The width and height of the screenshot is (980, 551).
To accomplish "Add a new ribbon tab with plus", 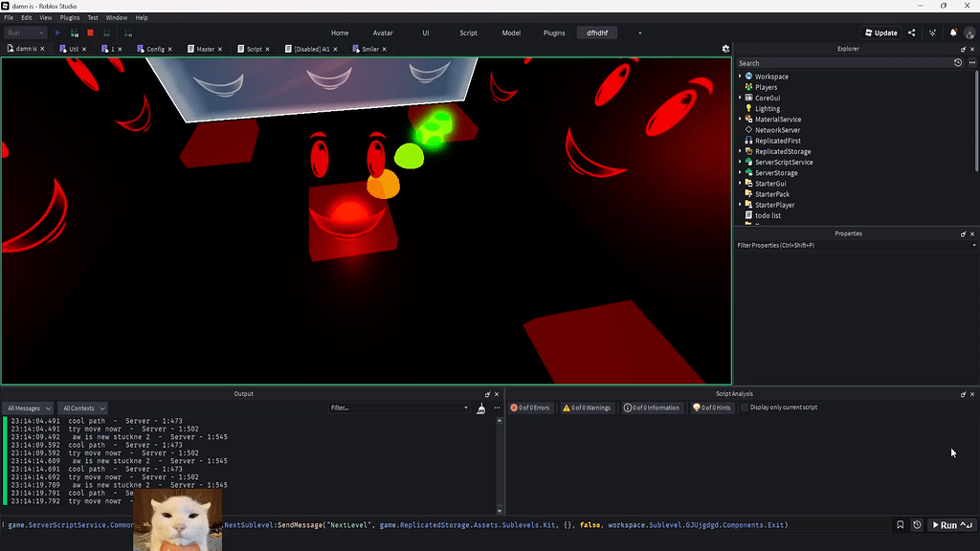I will pyautogui.click(x=639, y=33).
